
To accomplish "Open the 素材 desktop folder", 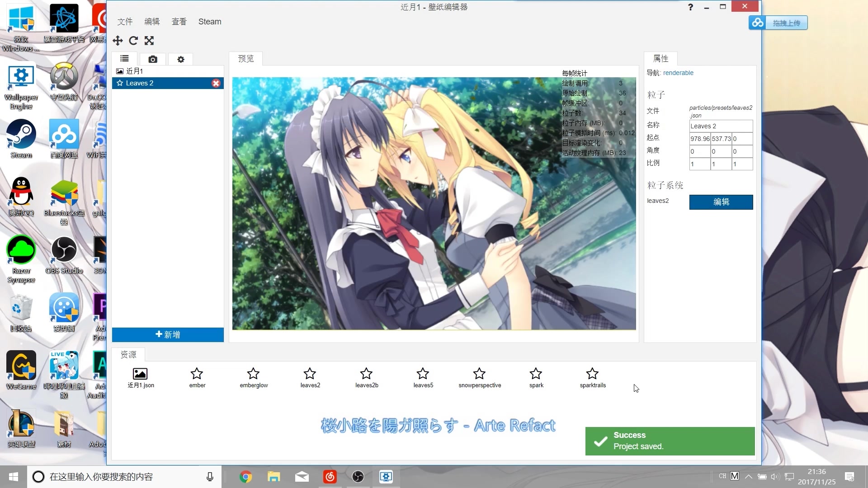I will tap(64, 427).
